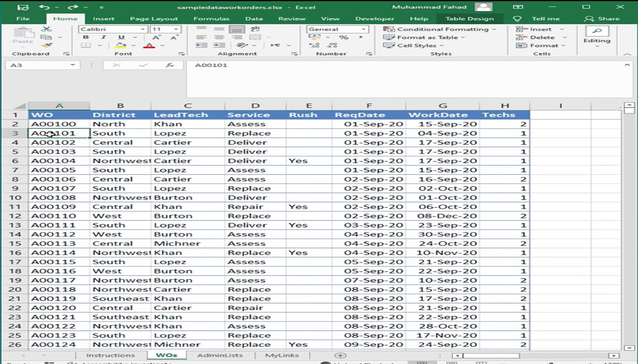
Task: Click the Copy icon in Clipboard
Action: 46,37
